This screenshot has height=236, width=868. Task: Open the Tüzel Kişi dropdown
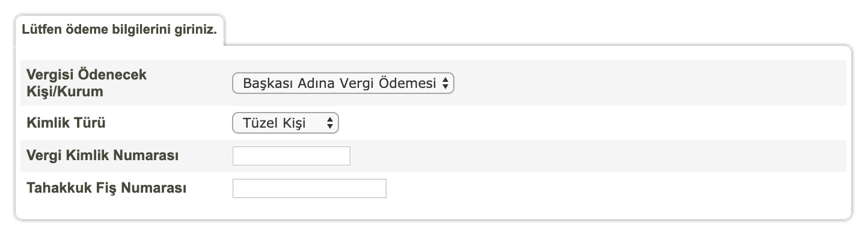pyautogui.click(x=286, y=123)
